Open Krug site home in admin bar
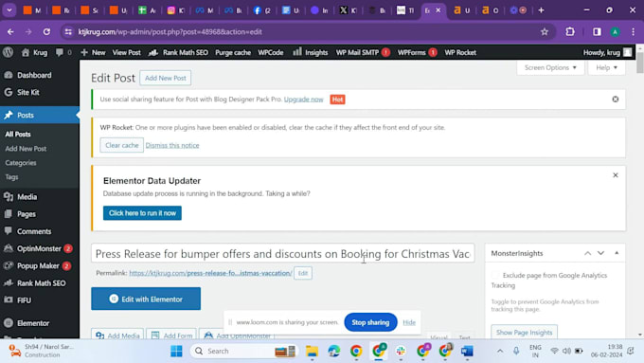Viewport: 644px width, 363px height. [35, 53]
